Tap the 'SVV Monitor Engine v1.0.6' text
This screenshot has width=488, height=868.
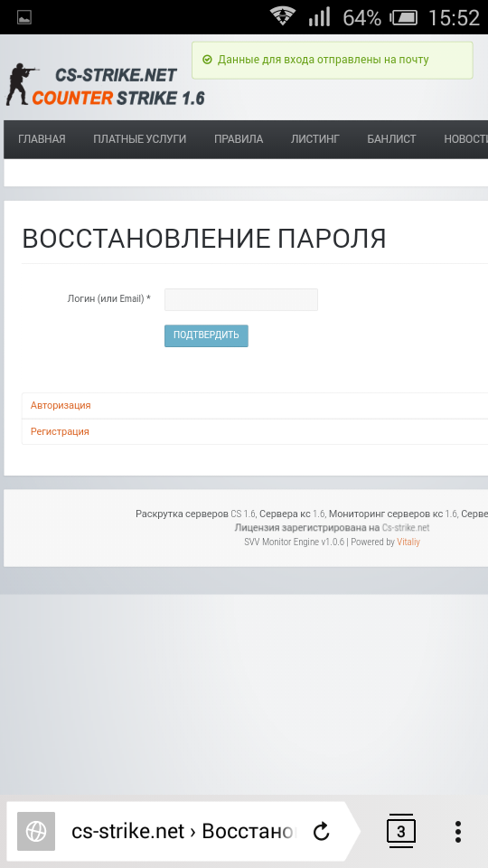(x=295, y=542)
